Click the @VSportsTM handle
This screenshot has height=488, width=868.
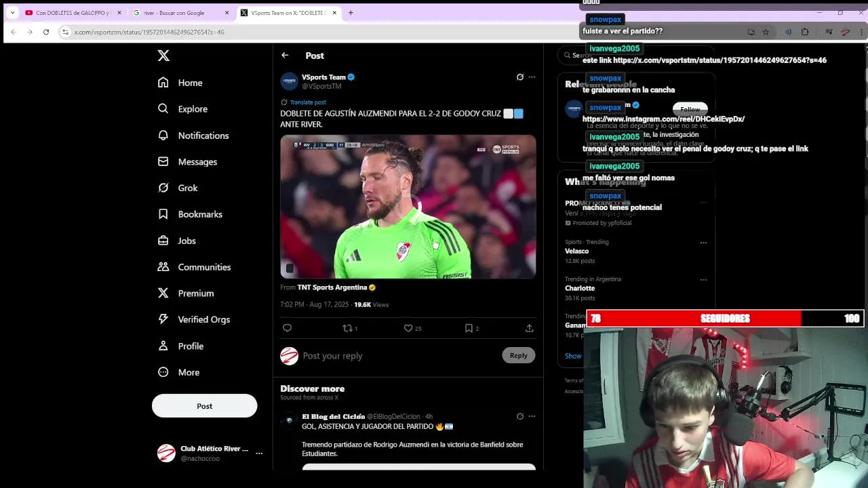coord(321,87)
